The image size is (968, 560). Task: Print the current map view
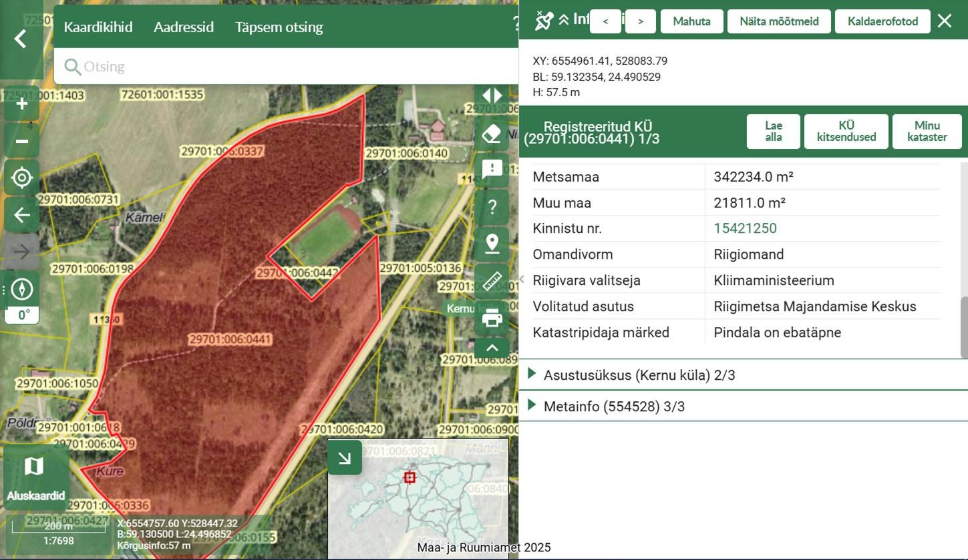pos(492,318)
